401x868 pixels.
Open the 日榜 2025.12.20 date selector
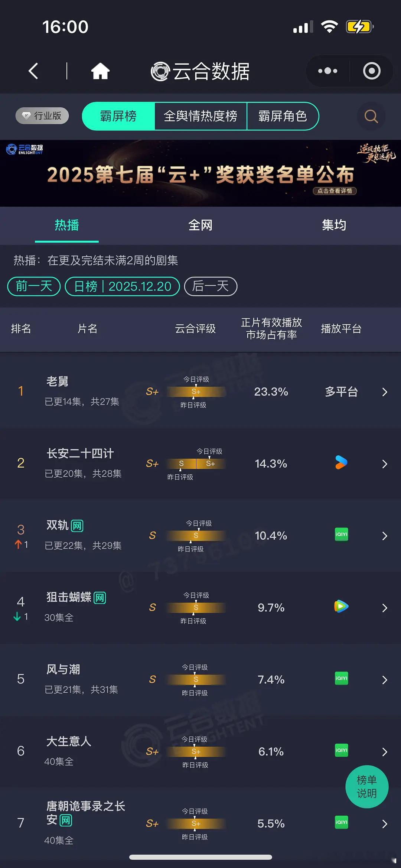[123, 286]
